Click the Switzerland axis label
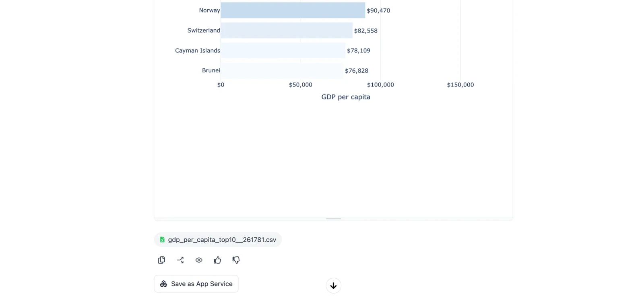 (204, 31)
